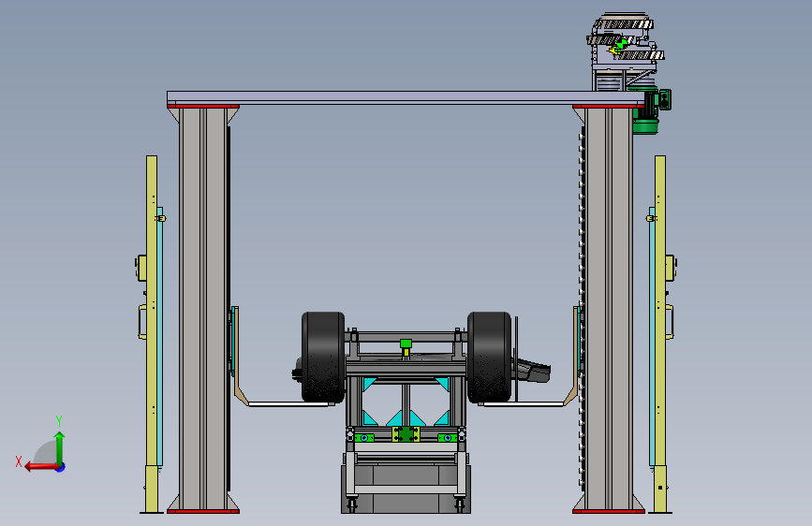The width and height of the screenshot is (812, 526).
Task: Click the blue Z axis dot of the triad
Action: (61, 467)
